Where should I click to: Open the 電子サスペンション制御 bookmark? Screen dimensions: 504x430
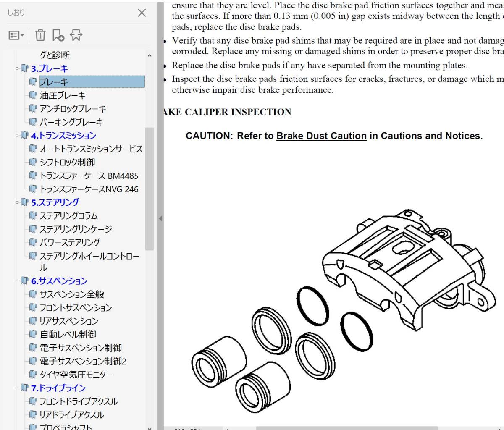(81, 348)
